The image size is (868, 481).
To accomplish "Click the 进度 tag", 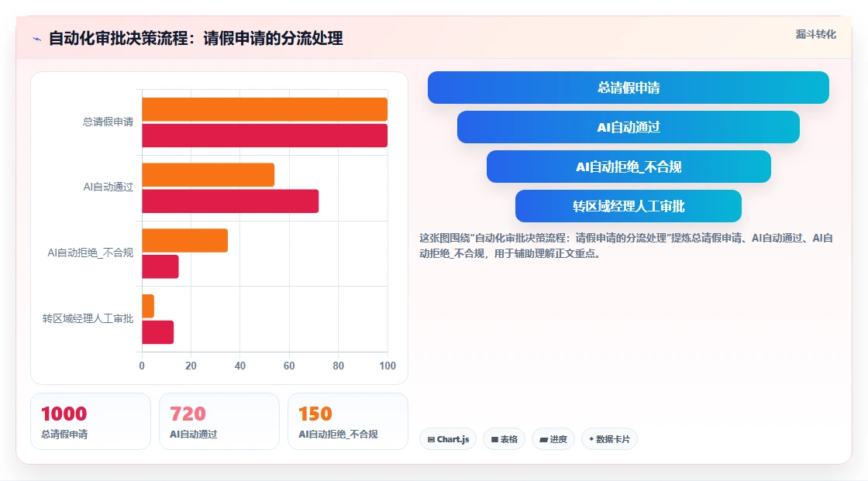I will click(x=553, y=439).
